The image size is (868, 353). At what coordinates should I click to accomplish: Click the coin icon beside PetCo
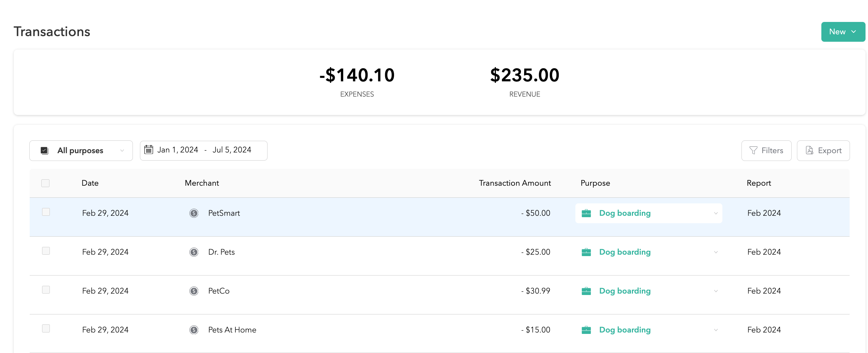coord(194,291)
